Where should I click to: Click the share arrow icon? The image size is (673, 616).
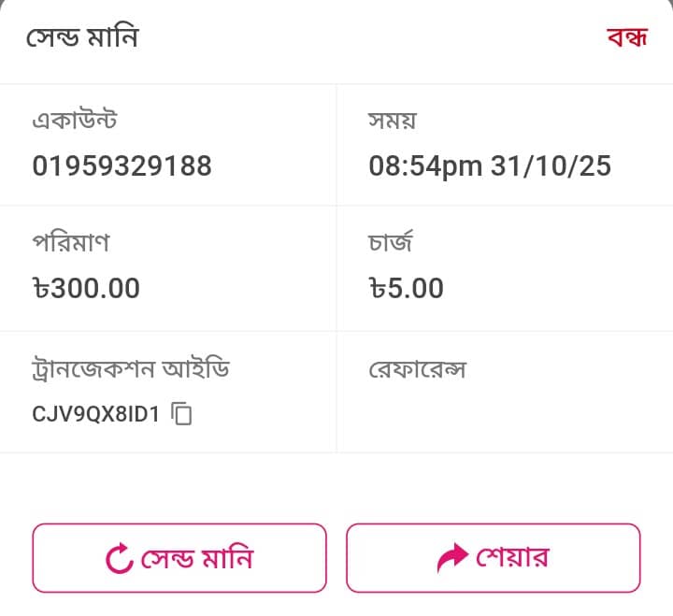452,559
